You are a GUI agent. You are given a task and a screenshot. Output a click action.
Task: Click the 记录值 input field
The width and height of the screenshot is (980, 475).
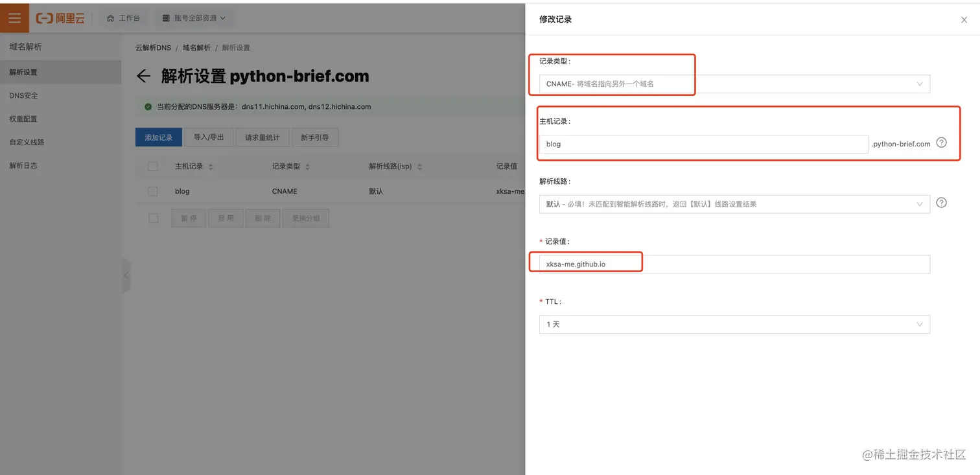pos(734,264)
